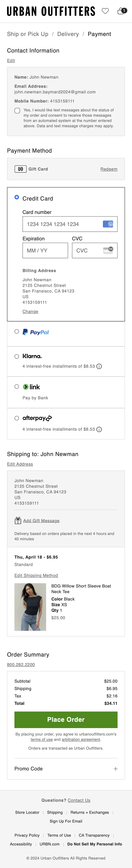The height and width of the screenshot is (868, 132).
Task: Expand the Promo Code section
Action: tap(115, 769)
